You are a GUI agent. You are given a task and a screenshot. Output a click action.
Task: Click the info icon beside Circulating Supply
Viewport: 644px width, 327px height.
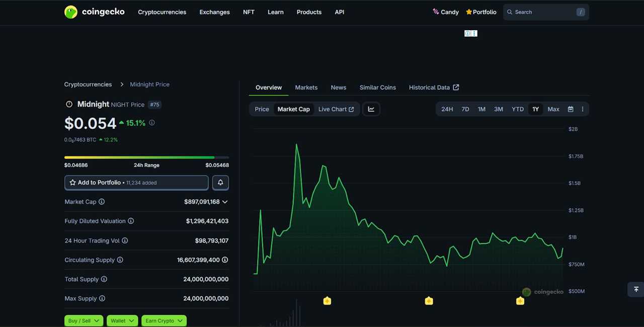click(x=120, y=260)
